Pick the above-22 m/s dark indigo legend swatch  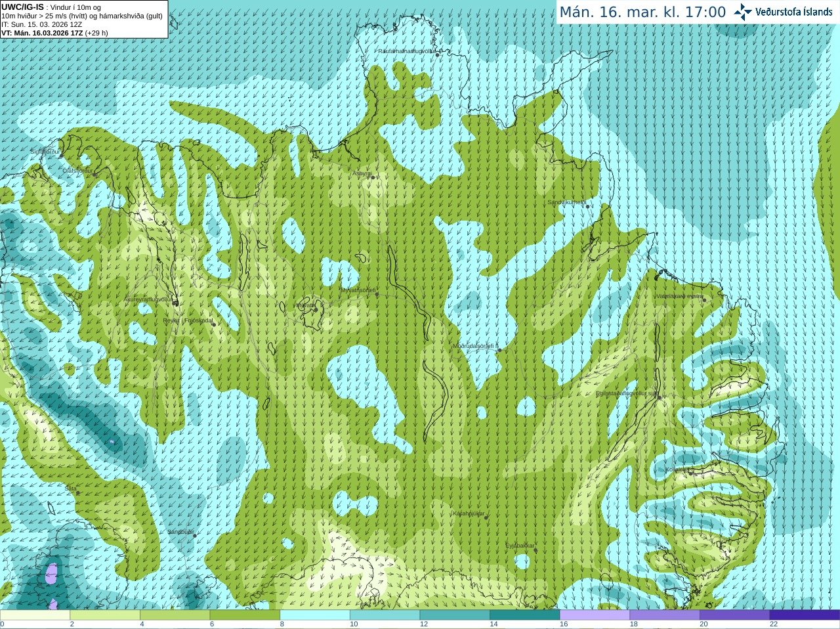805,615
